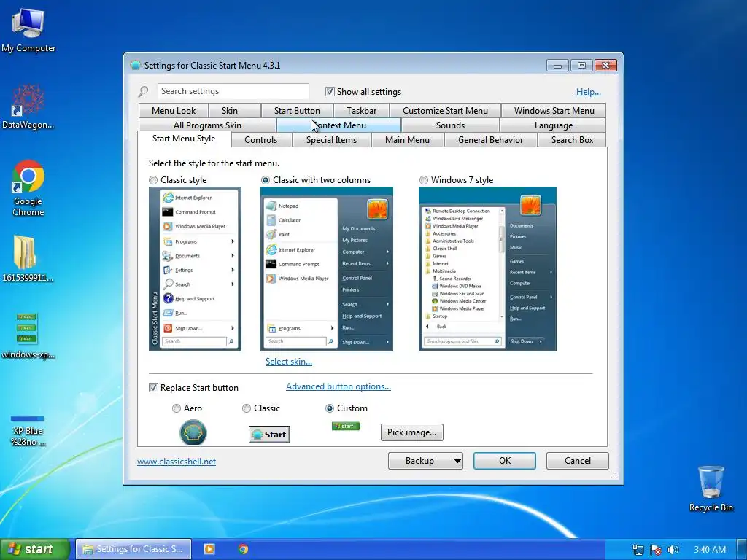Click the Pick image button
Image resolution: width=747 pixels, height=560 pixels.
tap(411, 432)
